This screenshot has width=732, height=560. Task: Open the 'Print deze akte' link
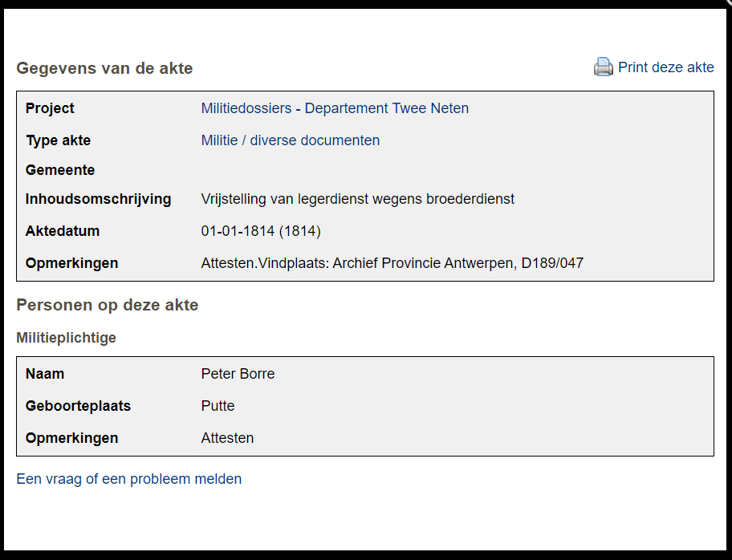(x=665, y=67)
